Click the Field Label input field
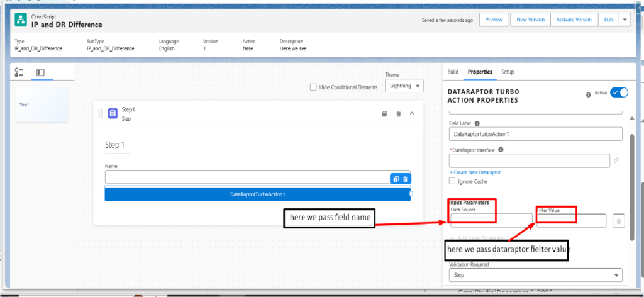 pos(536,134)
